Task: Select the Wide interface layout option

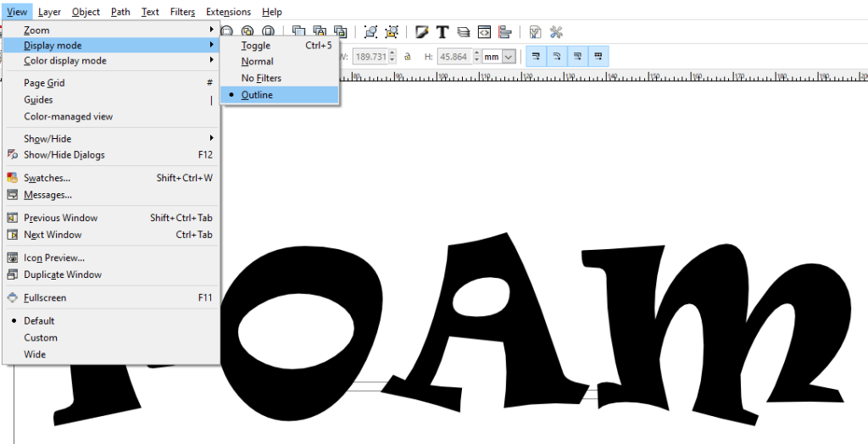Action: (x=111, y=354)
